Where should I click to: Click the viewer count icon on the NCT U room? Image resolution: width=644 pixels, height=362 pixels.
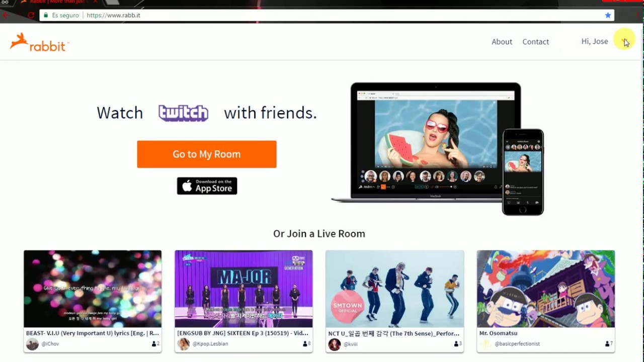(456, 344)
